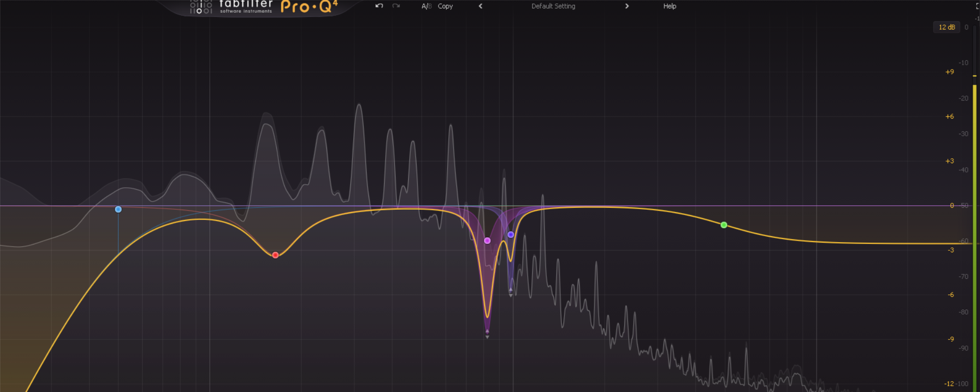980x392 pixels.
Task: Toggle the A/B state switch
Action: point(426,6)
